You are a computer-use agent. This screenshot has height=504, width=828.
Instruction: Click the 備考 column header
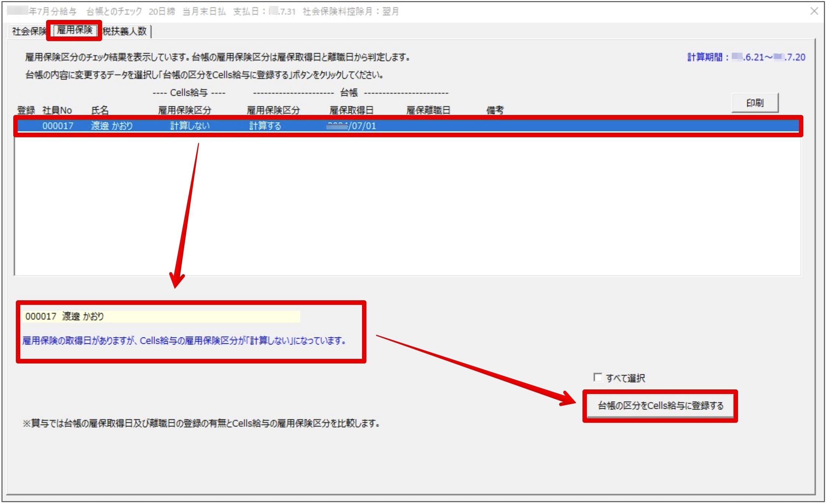pyautogui.click(x=495, y=110)
